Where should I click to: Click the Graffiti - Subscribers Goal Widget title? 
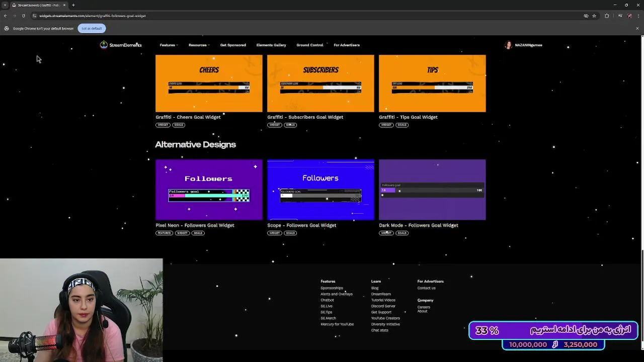[x=305, y=117]
